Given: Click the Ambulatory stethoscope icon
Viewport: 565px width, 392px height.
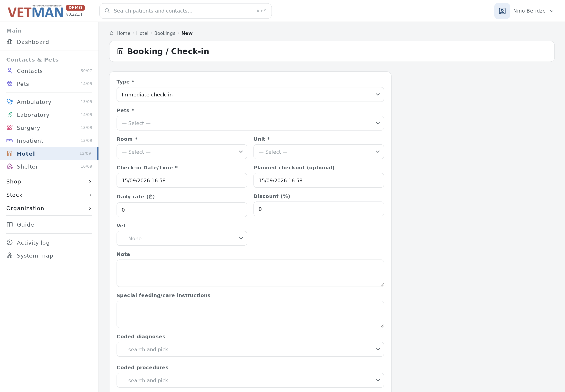Looking at the screenshot, I should [x=10, y=102].
